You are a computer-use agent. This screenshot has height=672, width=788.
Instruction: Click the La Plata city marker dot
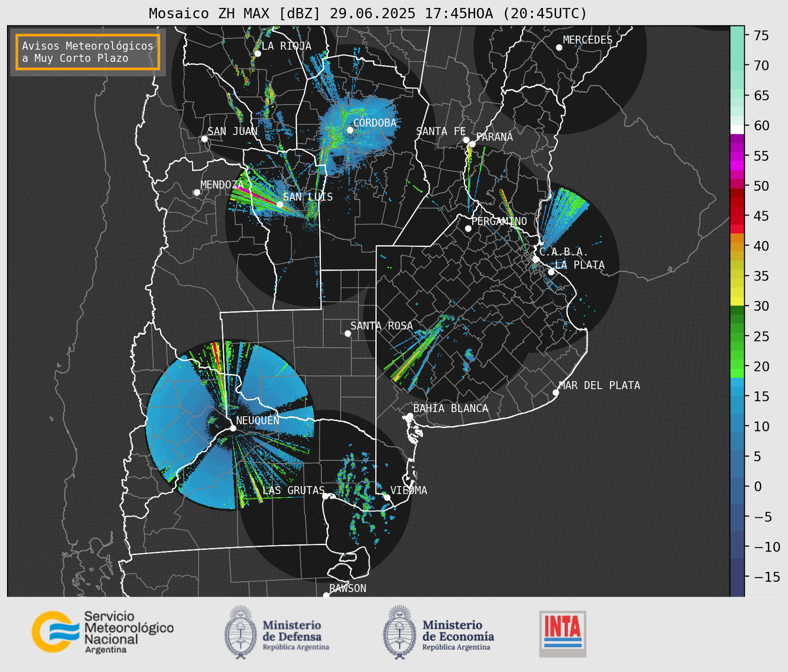tap(551, 272)
